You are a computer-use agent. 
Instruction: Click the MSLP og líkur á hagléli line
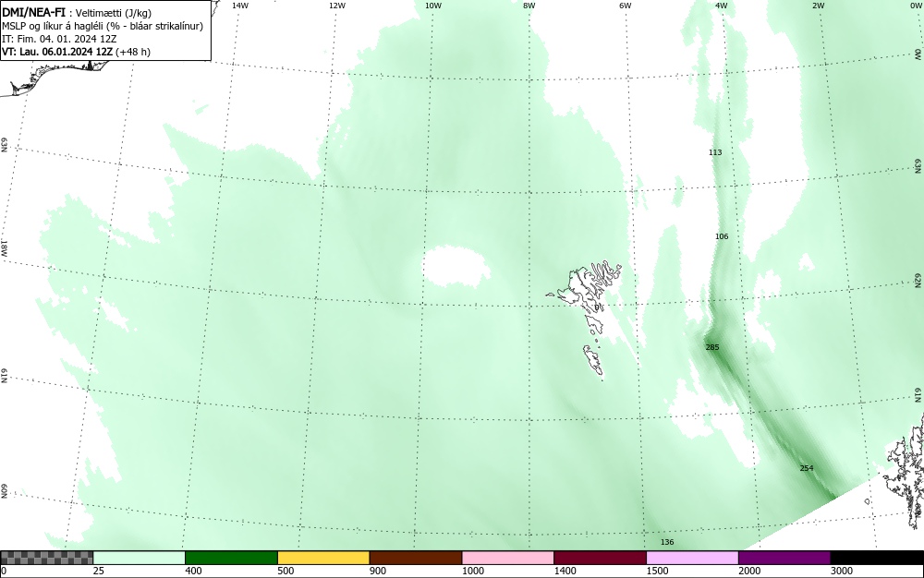click(103, 26)
